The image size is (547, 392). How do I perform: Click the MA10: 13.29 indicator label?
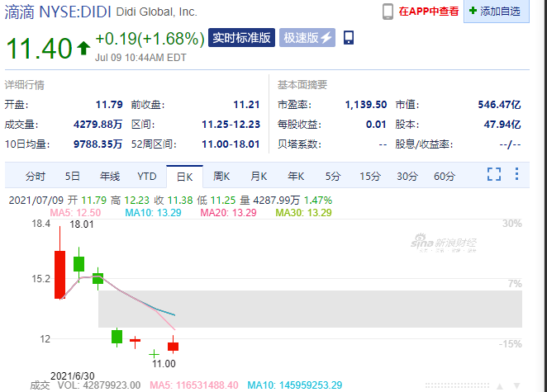tap(153, 213)
